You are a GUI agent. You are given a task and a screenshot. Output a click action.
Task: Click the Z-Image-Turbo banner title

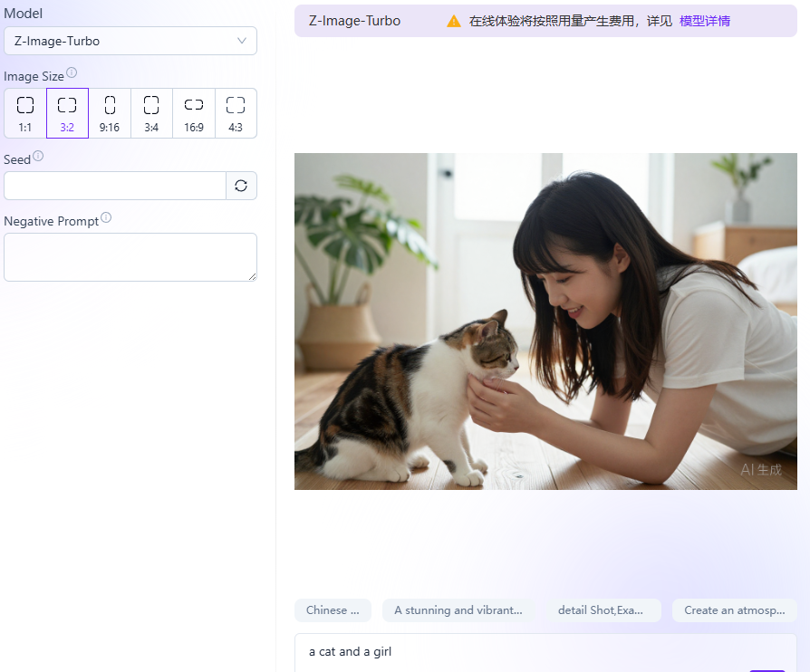pyautogui.click(x=354, y=21)
